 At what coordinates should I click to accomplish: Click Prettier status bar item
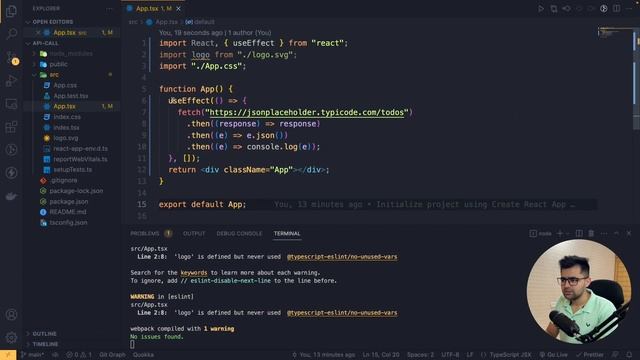(589, 355)
